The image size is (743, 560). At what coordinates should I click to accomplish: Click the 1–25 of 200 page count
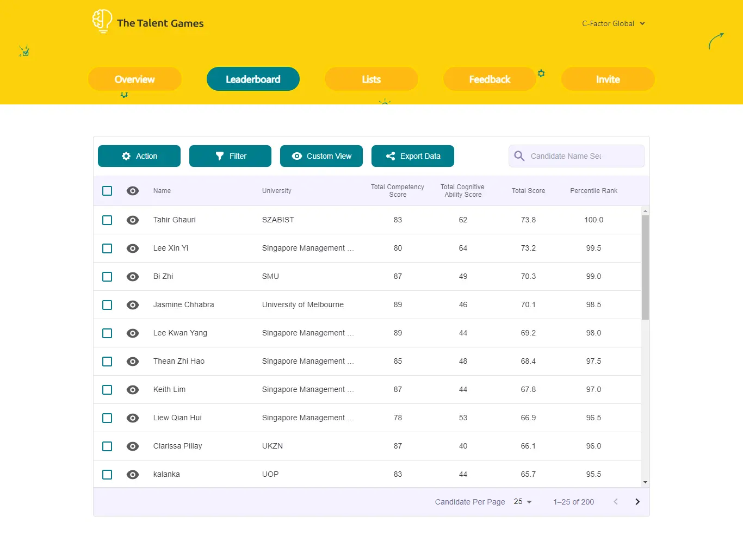[574, 502]
